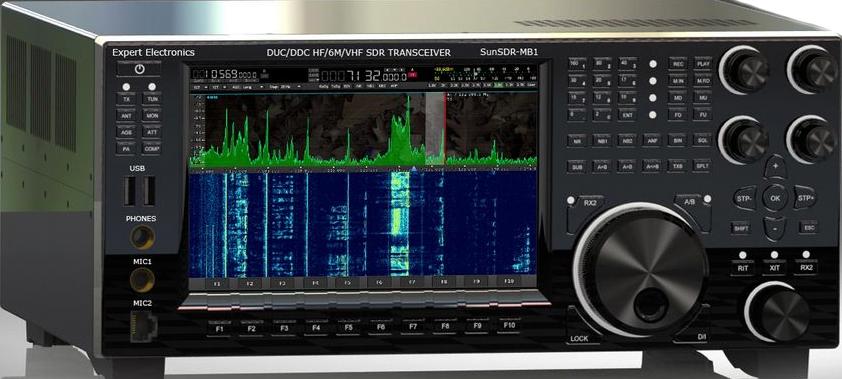The image size is (842, 379).
Task: Click the large main tuning dial
Action: coord(641,269)
